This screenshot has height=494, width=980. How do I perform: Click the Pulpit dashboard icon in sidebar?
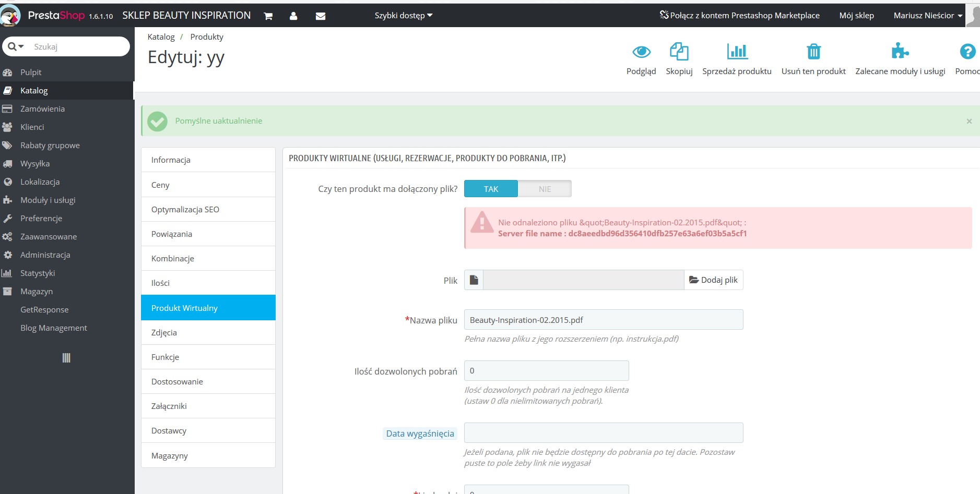[x=7, y=73]
